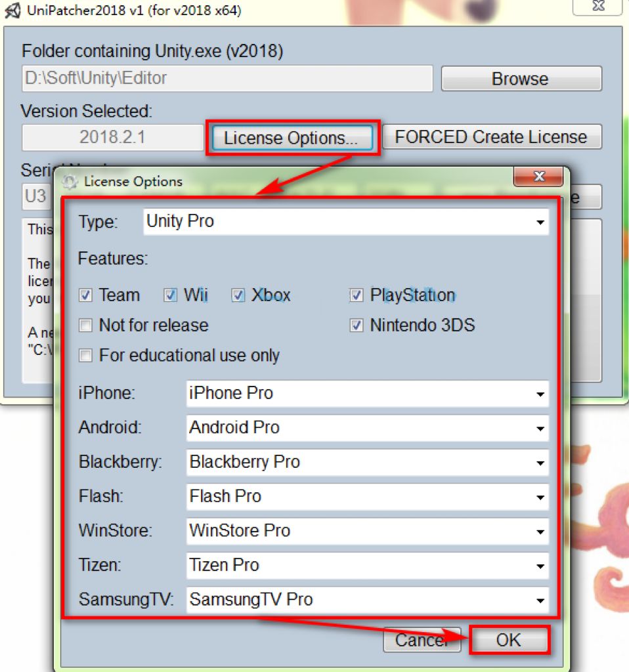Screen dimensions: 629x672
Task: Uncheck the Wii feature checkbox
Action: [170, 295]
